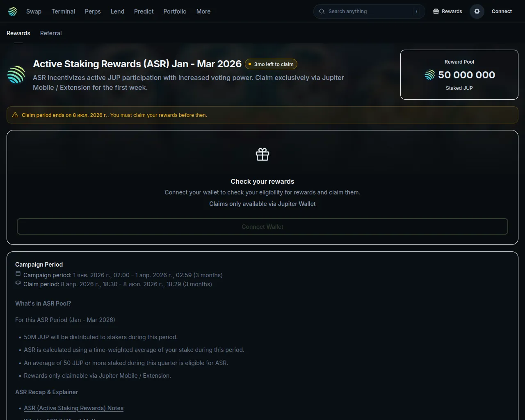Click the Staked JUP label
This screenshot has width=525, height=420.
pyautogui.click(x=459, y=88)
